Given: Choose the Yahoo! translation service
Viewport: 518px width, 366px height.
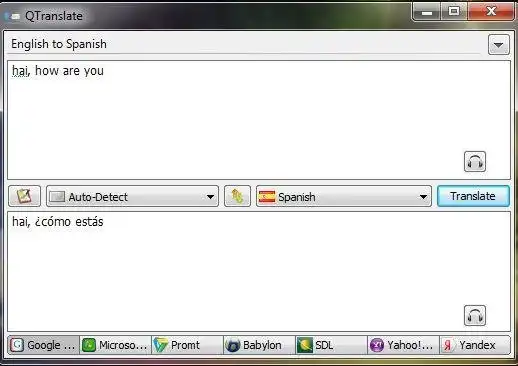Looking at the screenshot, I should [x=403, y=345].
